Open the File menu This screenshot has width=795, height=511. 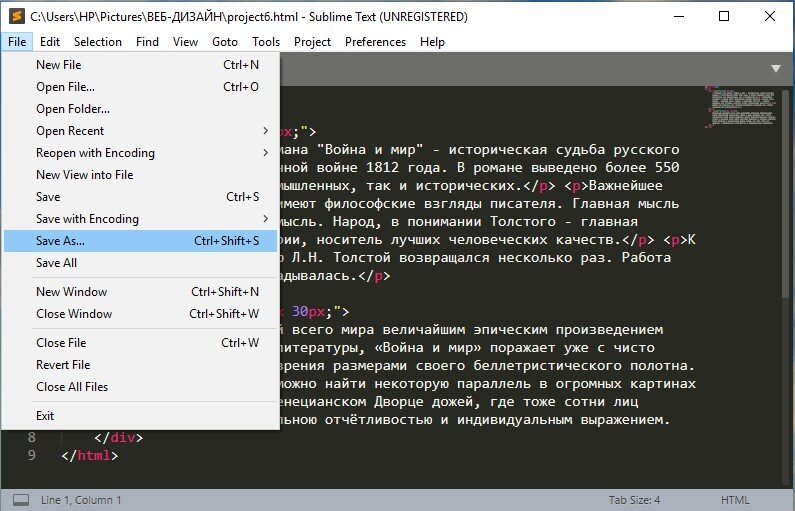tap(17, 42)
